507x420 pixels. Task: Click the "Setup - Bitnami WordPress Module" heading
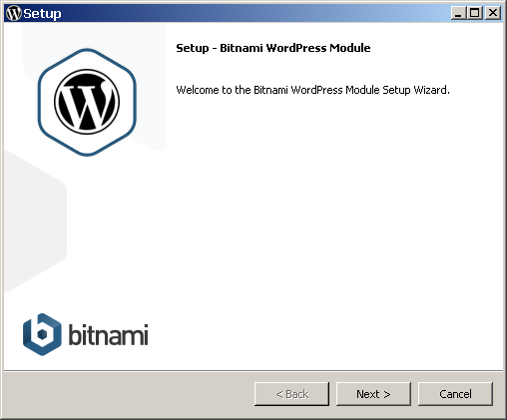273,48
